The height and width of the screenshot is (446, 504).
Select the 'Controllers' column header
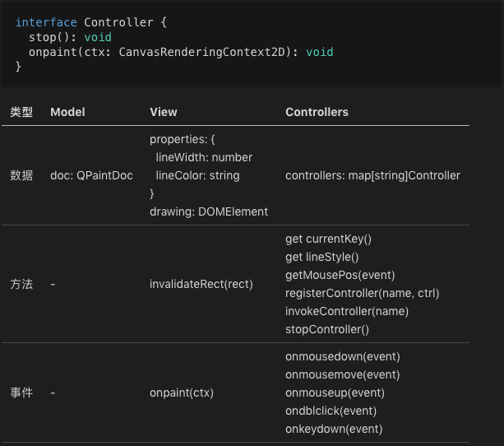click(317, 112)
